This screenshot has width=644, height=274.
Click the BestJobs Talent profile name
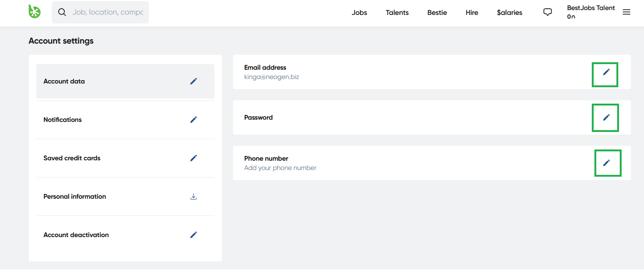[590, 8]
